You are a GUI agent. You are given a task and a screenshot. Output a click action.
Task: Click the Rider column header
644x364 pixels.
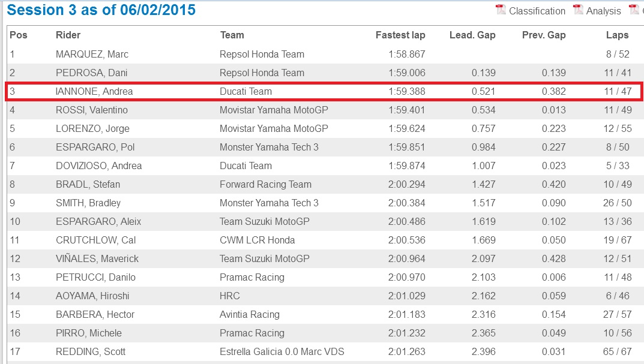click(68, 35)
